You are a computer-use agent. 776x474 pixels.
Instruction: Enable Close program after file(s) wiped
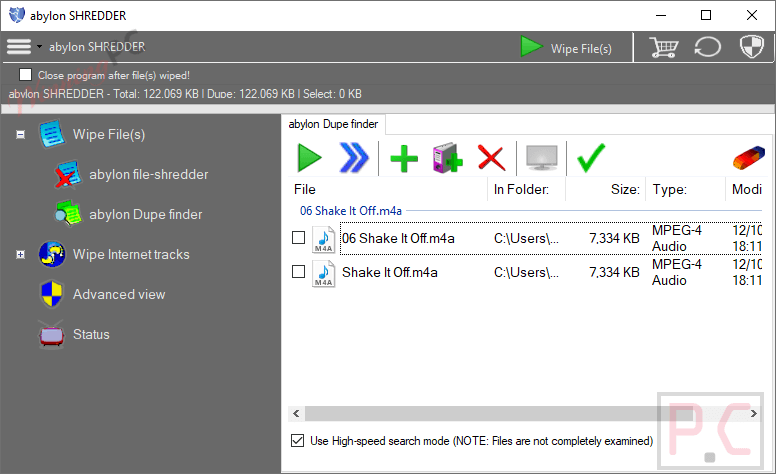[25, 75]
